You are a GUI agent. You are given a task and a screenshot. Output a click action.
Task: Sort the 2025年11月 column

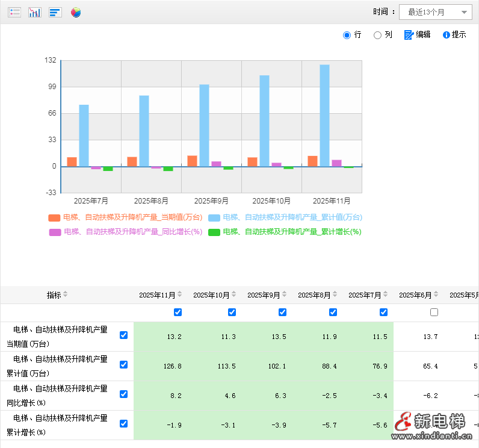pos(180,294)
